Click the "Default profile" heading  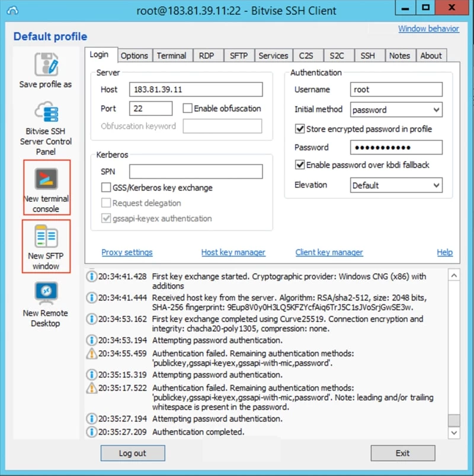(x=50, y=37)
